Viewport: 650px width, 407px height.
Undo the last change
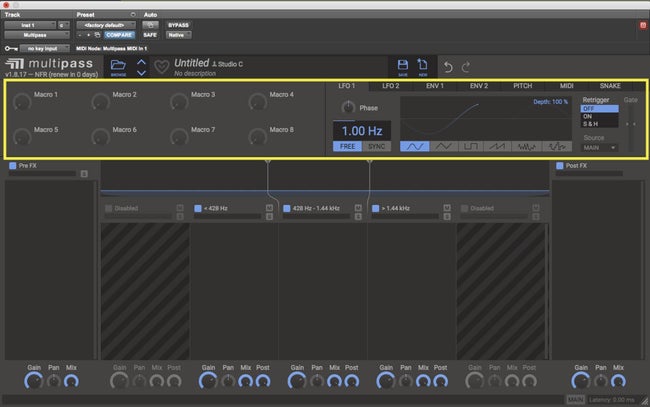point(448,67)
